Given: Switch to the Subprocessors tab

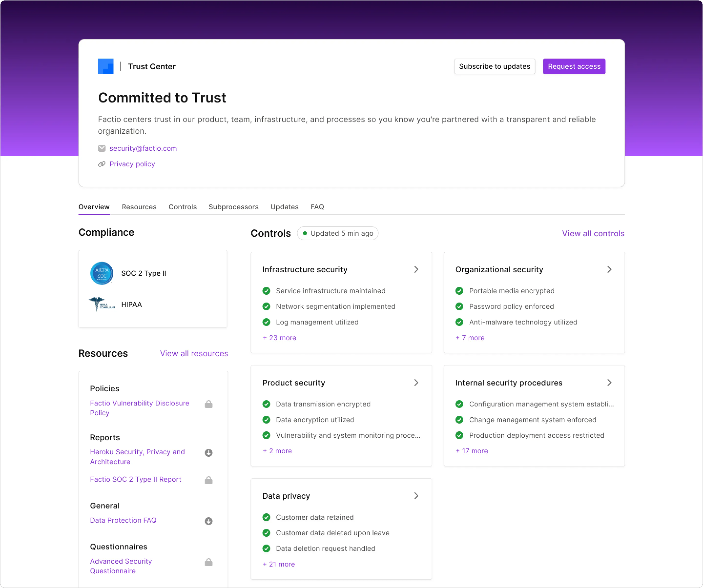Looking at the screenshot, I should coord(233,207).
